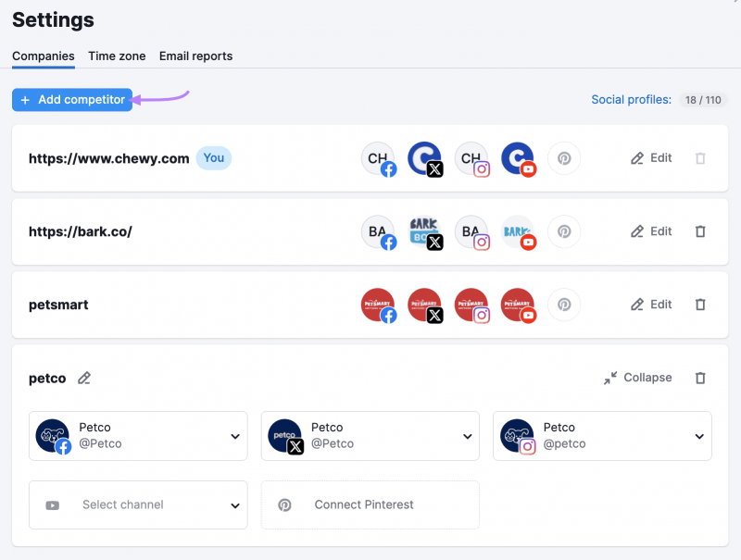Image resolution: width=741 pixels, height=560 pixels.
Task: Add a new competitor
Action: click(72, 100)
